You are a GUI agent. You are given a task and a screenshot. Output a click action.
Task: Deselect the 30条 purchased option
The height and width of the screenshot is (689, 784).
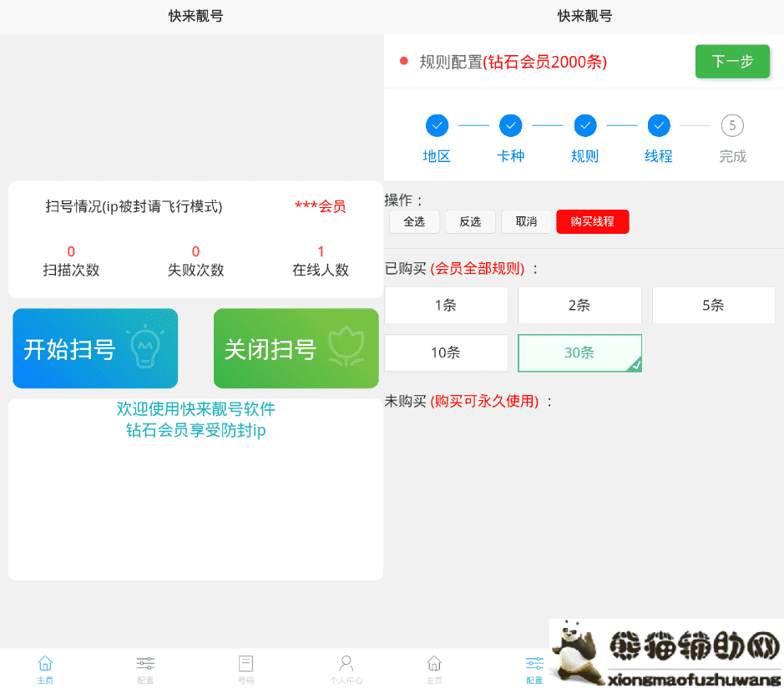tap(579, 352)
